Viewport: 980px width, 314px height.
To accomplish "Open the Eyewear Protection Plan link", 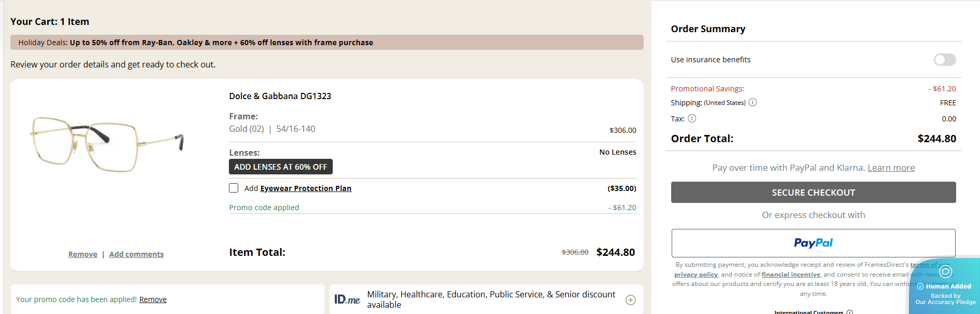I will (x=306, y=188).
